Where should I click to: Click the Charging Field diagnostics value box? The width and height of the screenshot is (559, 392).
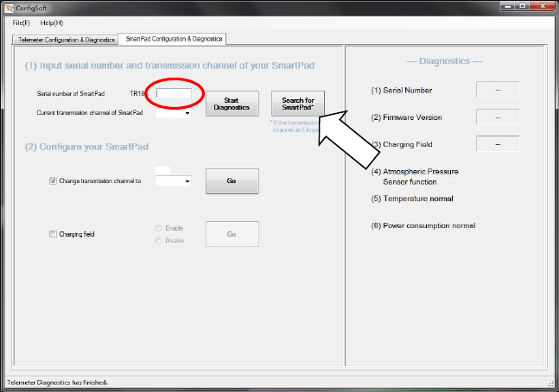click(x=498, y=144)
